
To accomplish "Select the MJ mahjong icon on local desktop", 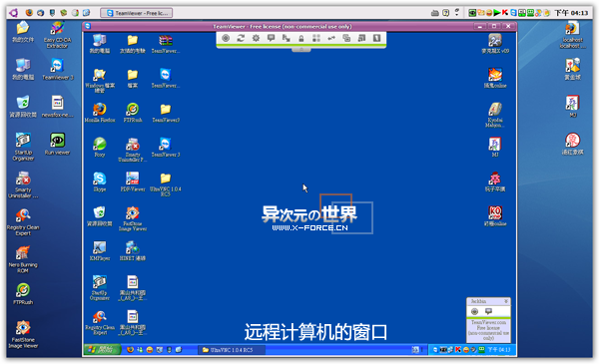I will (x=572, y=106).
